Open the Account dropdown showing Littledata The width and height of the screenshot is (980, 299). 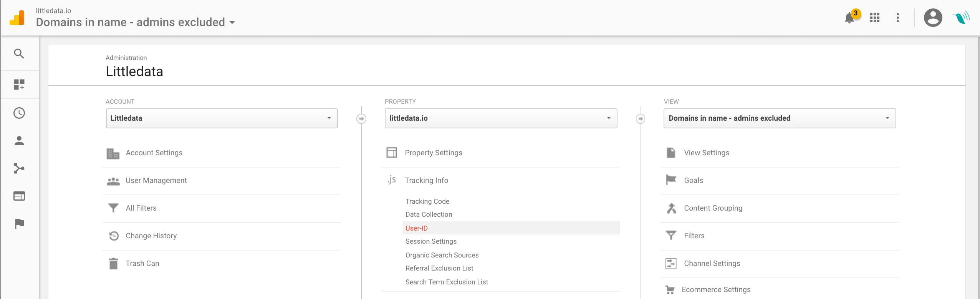[x=222, y=118]
